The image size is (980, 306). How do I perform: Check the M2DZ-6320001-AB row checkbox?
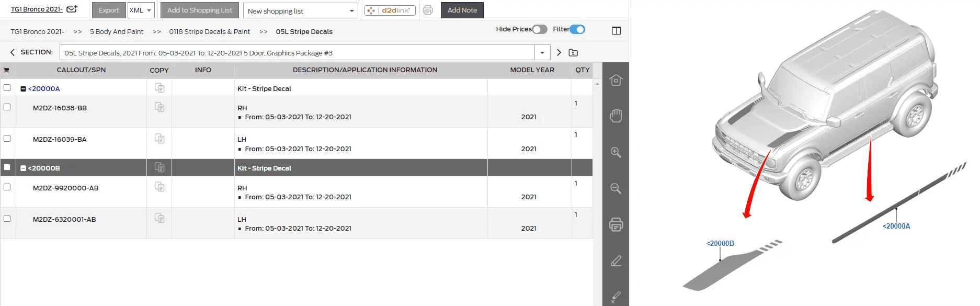coord(7,218)
